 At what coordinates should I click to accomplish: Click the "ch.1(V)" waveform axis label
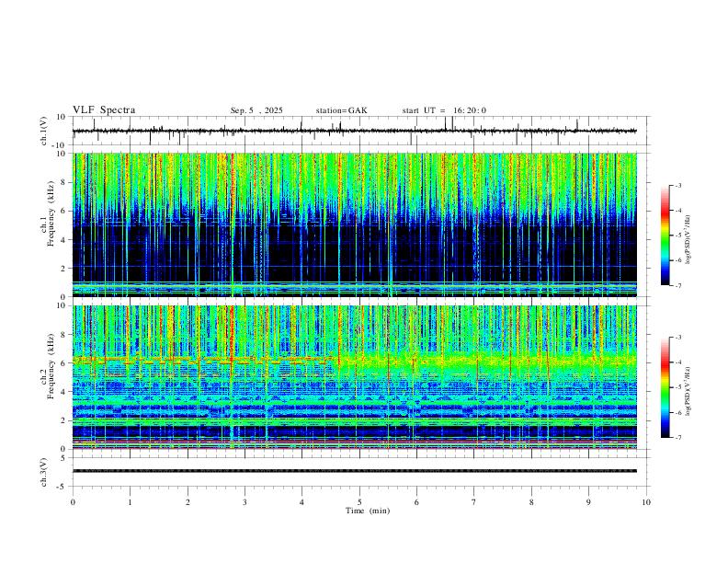pyautogui.click(x=44, y=131)
